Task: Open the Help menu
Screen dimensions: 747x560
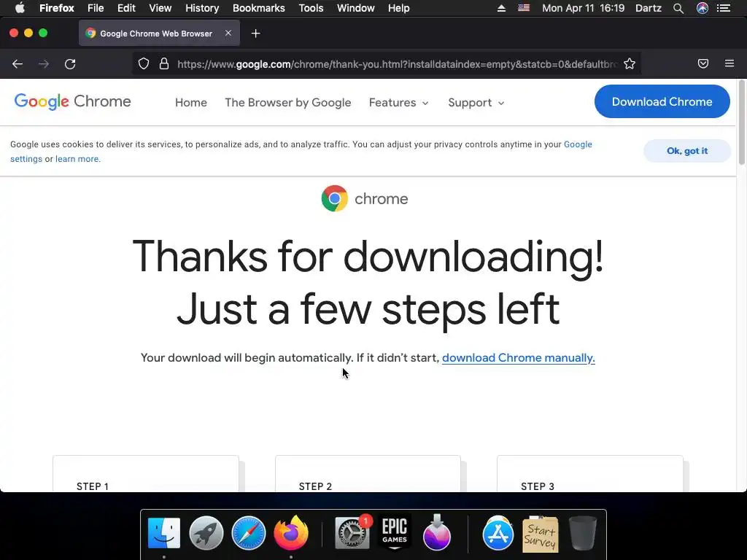Action: click(x=399, y=8)
